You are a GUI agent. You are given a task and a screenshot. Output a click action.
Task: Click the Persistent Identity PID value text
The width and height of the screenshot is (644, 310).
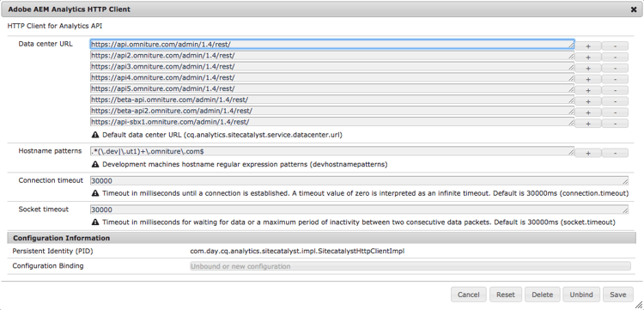coord(297,251)
